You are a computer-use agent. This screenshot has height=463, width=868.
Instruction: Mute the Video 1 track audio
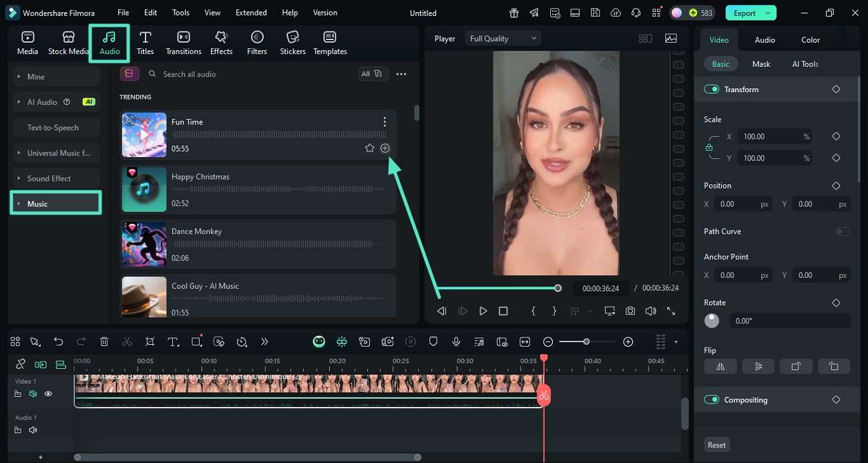[33, 394]
